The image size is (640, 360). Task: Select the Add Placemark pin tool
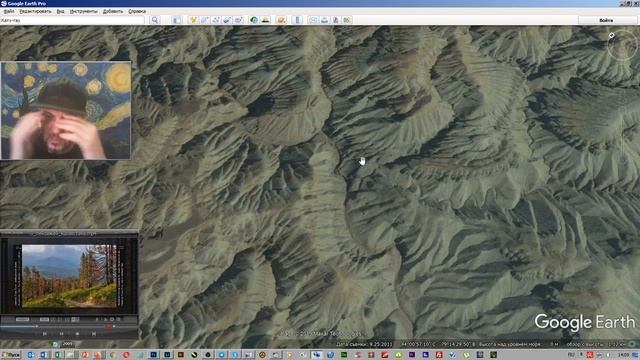point(193,20)
